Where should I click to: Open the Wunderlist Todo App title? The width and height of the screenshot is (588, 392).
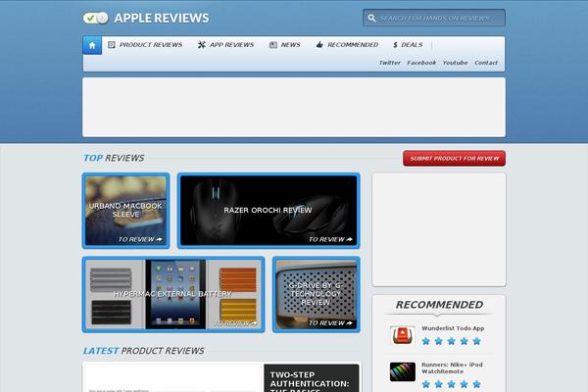453,328
